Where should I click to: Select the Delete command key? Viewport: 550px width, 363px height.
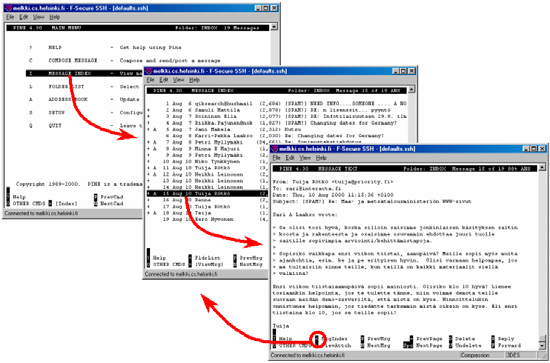tap(451, 339)
